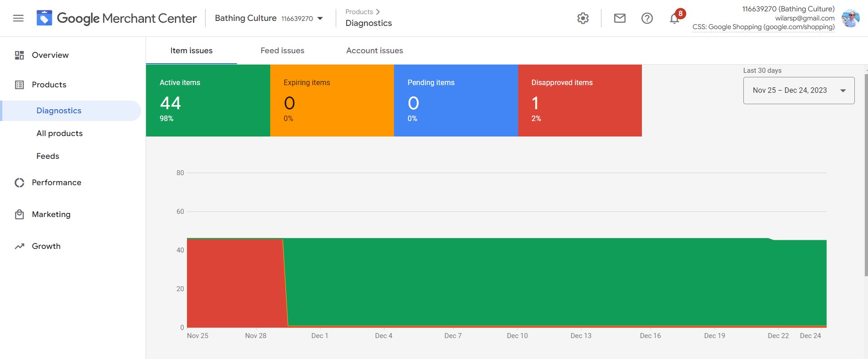
Task: Click the Nov 25 axis label
Action: click(197, 336)
